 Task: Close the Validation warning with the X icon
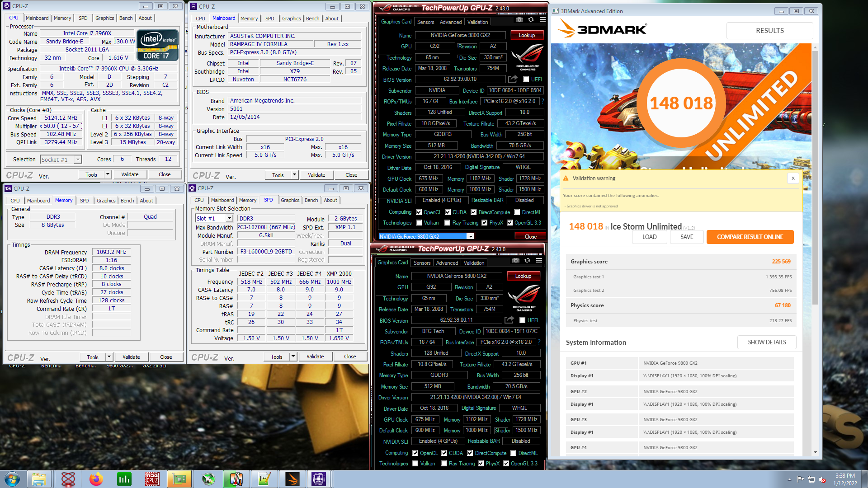click(x=793, y=178)
